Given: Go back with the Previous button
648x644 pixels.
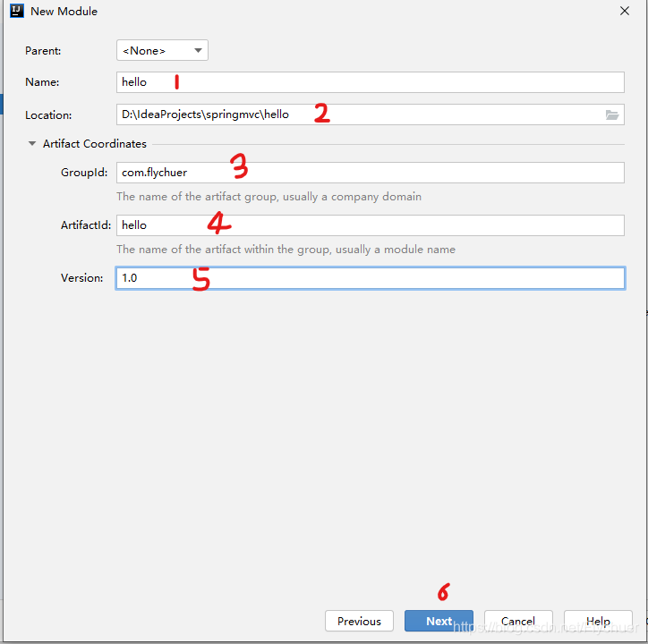Looking at the screenshot, I should pyautogui.click(x=359, y=621).
